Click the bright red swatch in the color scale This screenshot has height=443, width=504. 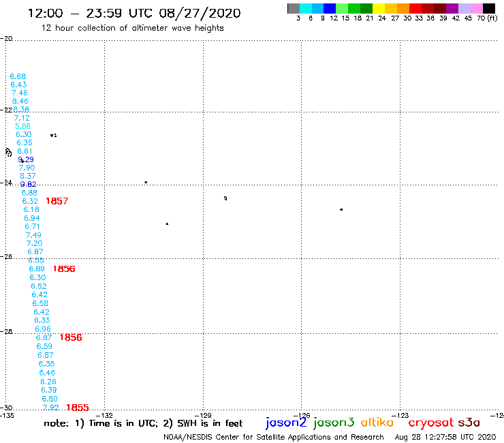[415, 8]
